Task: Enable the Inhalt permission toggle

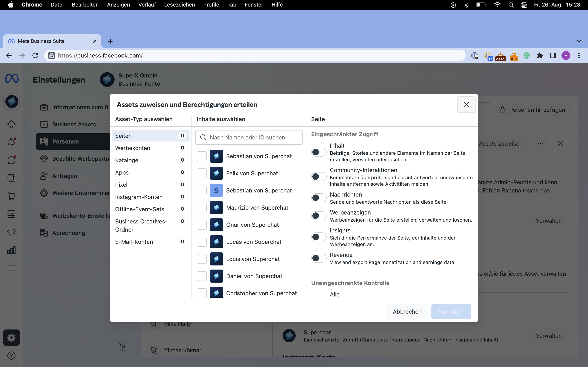Action: click(318, 152)
